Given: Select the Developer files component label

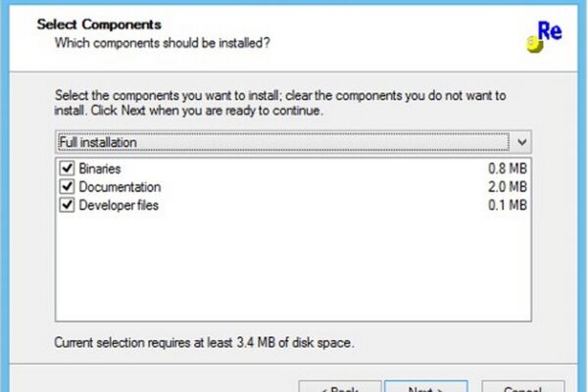Looking at the screenshot, I should [x=119, y=205].
